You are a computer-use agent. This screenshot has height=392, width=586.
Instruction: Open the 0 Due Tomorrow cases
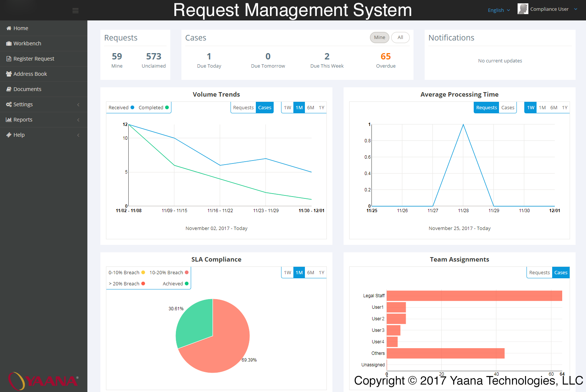point(268,61)
